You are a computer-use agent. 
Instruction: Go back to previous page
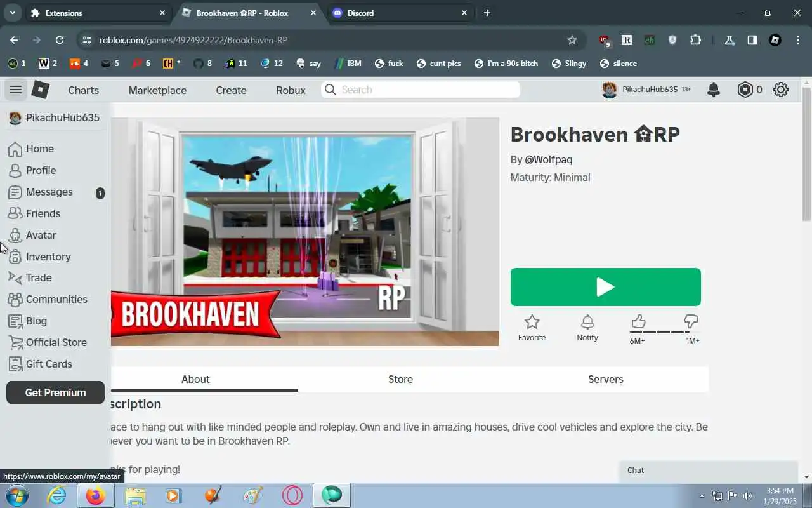click(x=14, y=40)
